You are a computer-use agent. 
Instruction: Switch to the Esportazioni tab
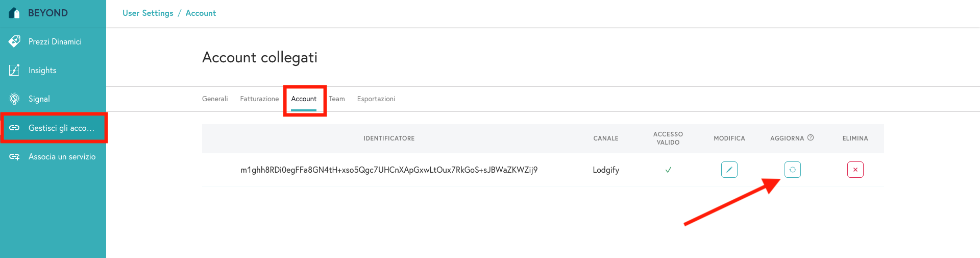[376, 99]
